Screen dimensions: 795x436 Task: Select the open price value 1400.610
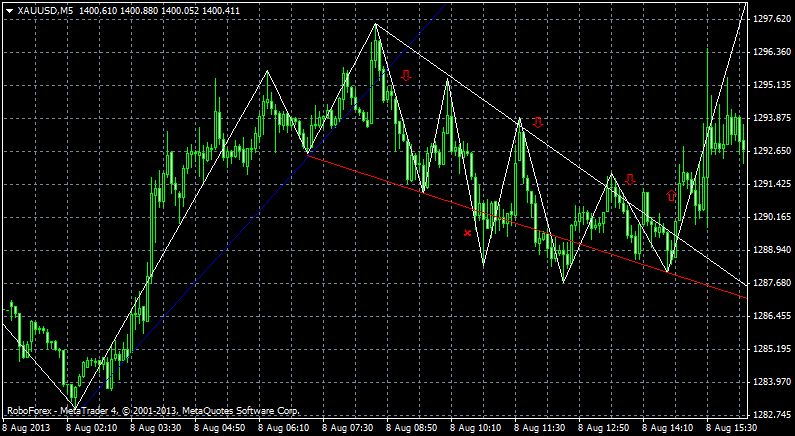98,11
